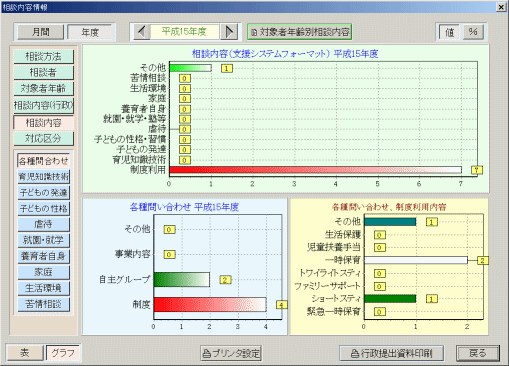This screenshot has width=509, height=366.
Task: Select the 相談方法 category
Action: tap(43, 56)
